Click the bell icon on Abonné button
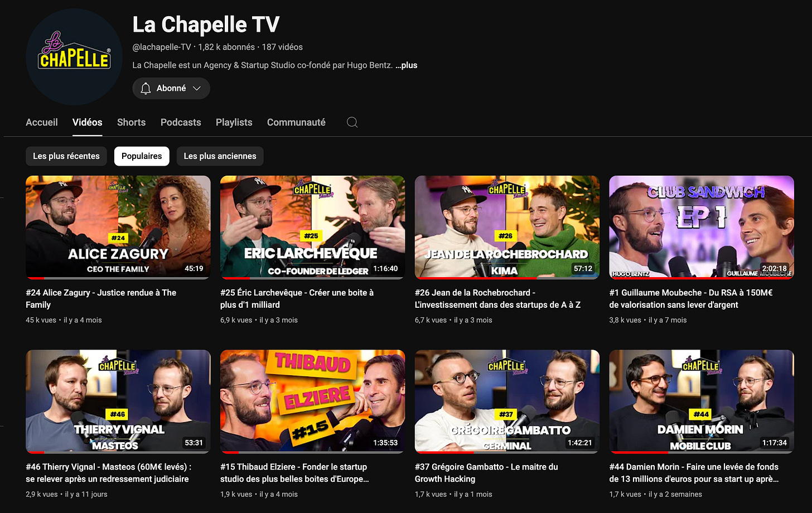The width and height of the screenshot is (812, 513). pos(146,88)
